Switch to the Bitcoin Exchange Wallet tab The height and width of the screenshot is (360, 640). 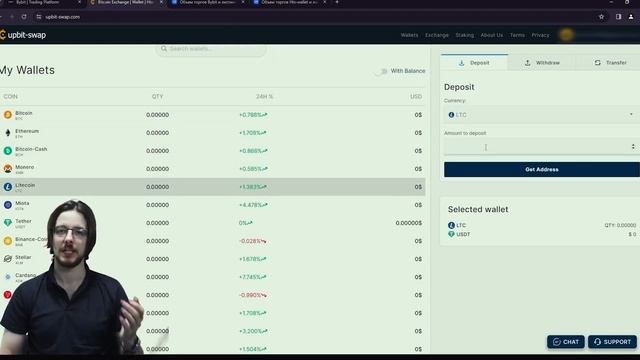(x=125, y=2)
